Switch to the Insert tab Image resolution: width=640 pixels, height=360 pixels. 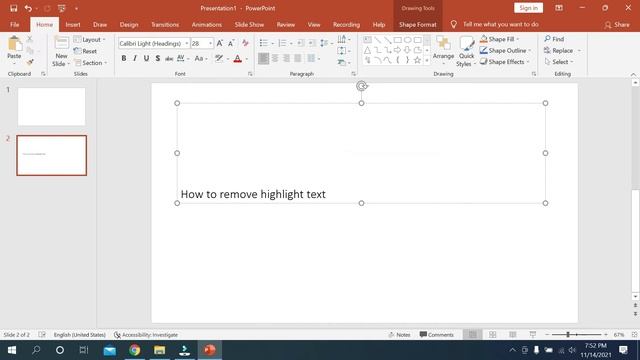[x=73, y=24]
